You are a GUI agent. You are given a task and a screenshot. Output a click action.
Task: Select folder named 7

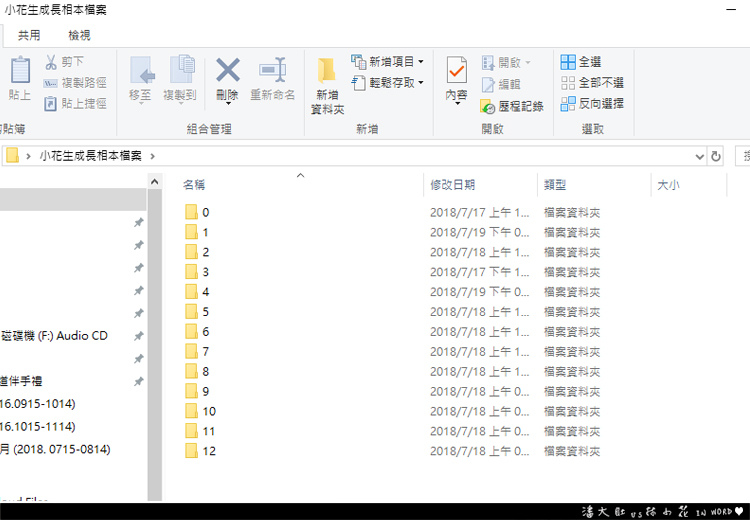197,352
